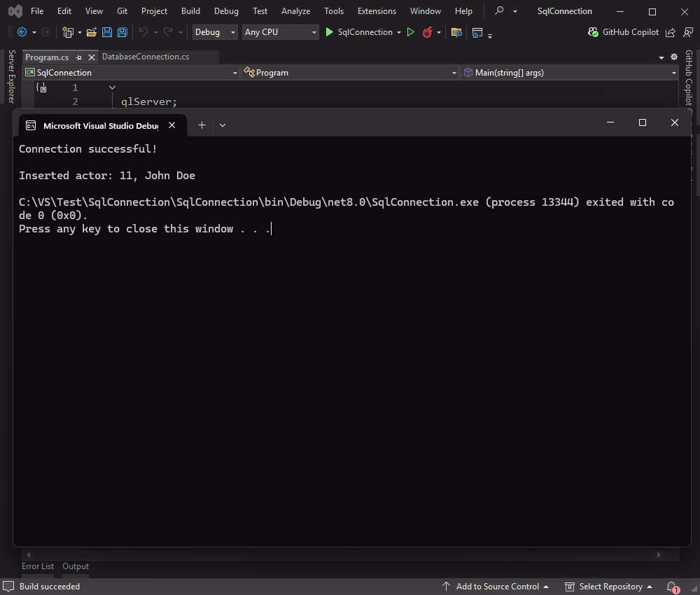Start Without Debugging via outlined play icon
The image size is (700, 595).
coord(411,32)
